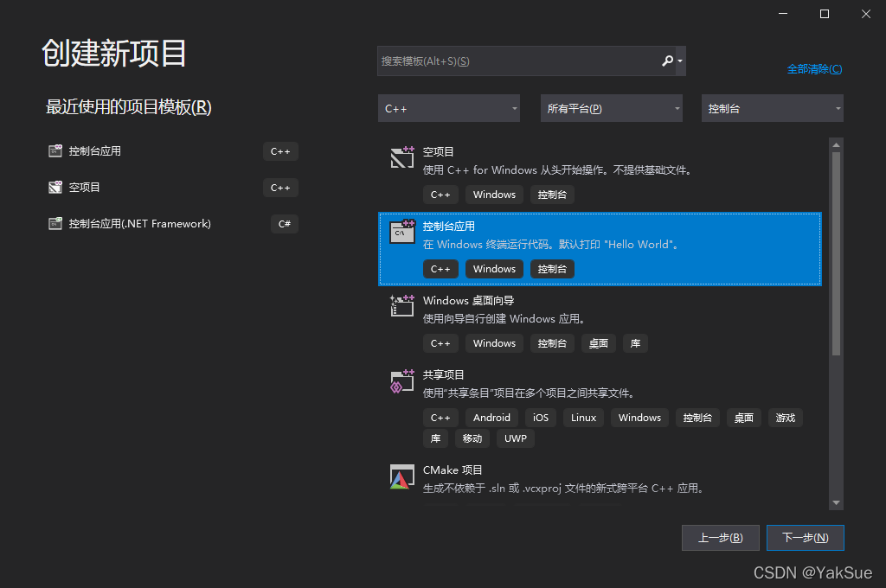Image resolution: width=886 pixels, height=588 pixels.
Task: Click the recent 空项目 template icon
Action: (54, 187)
